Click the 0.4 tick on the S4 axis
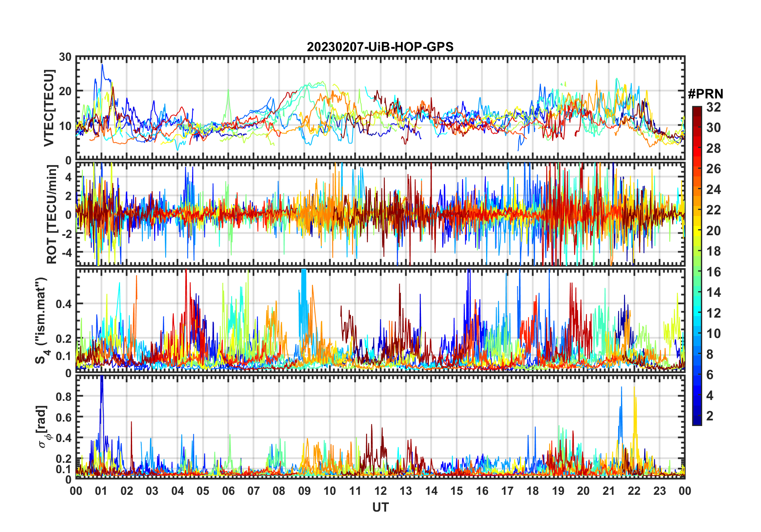Viewport: 761px width, 532px height. 64,304
